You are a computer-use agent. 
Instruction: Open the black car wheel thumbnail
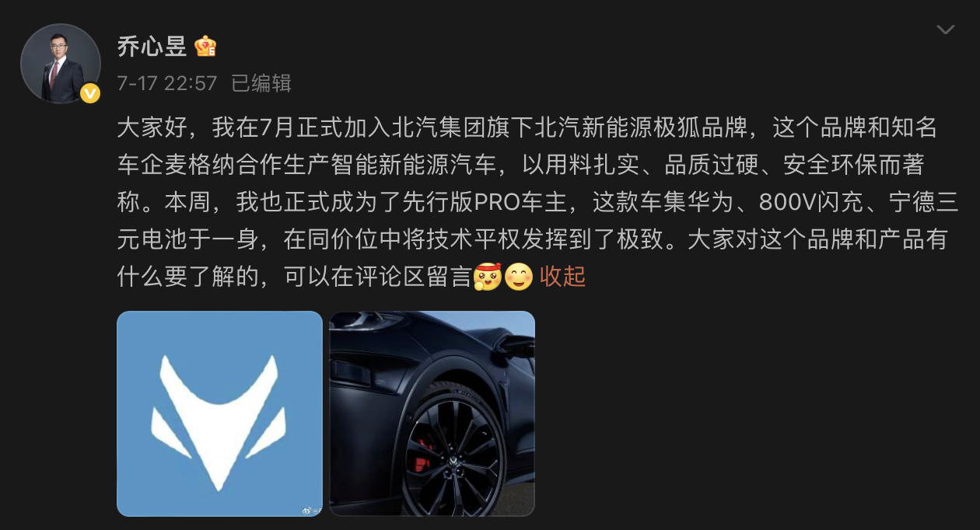click(432, 413)
